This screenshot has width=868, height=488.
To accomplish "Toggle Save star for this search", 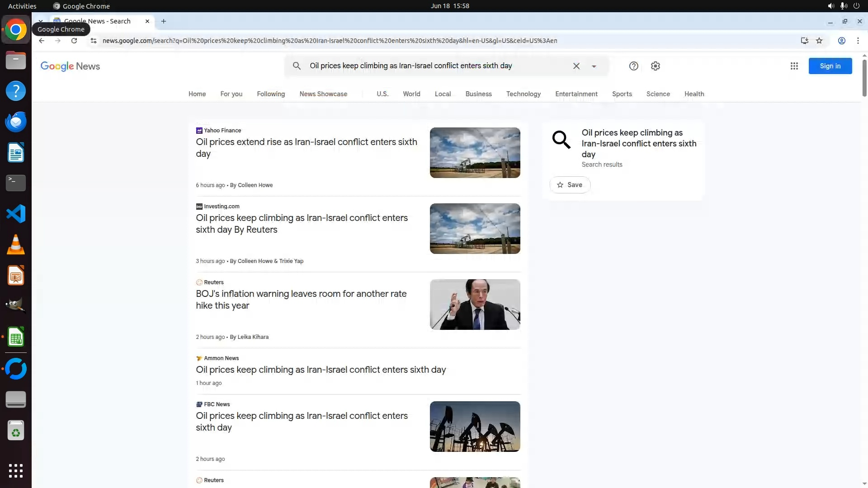I will click(570, 185).
